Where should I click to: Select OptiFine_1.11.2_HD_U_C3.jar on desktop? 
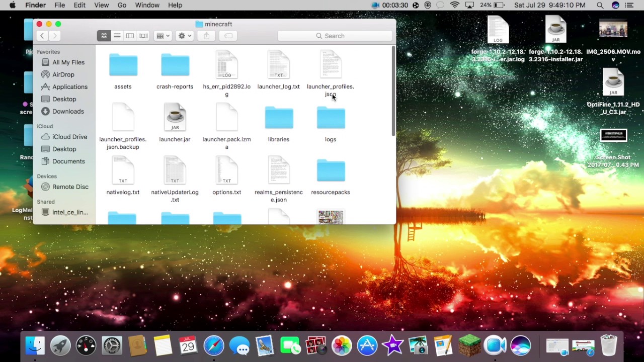613,83
